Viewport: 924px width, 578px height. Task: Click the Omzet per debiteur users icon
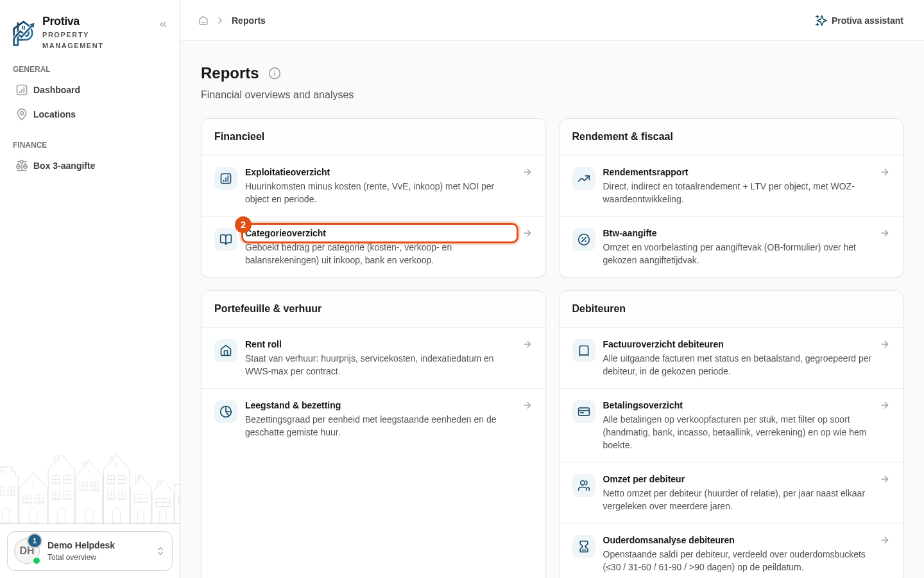(584, 486)
